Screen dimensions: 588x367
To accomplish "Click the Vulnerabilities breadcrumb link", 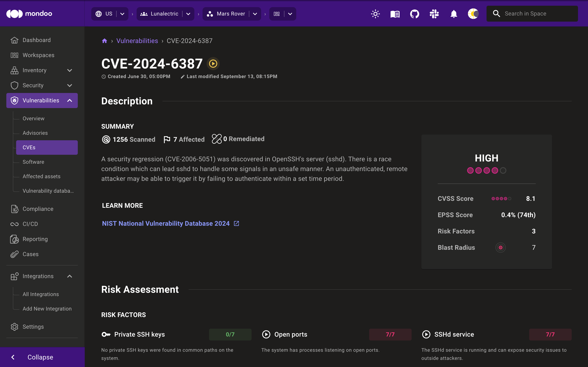I will pos(137,41).
